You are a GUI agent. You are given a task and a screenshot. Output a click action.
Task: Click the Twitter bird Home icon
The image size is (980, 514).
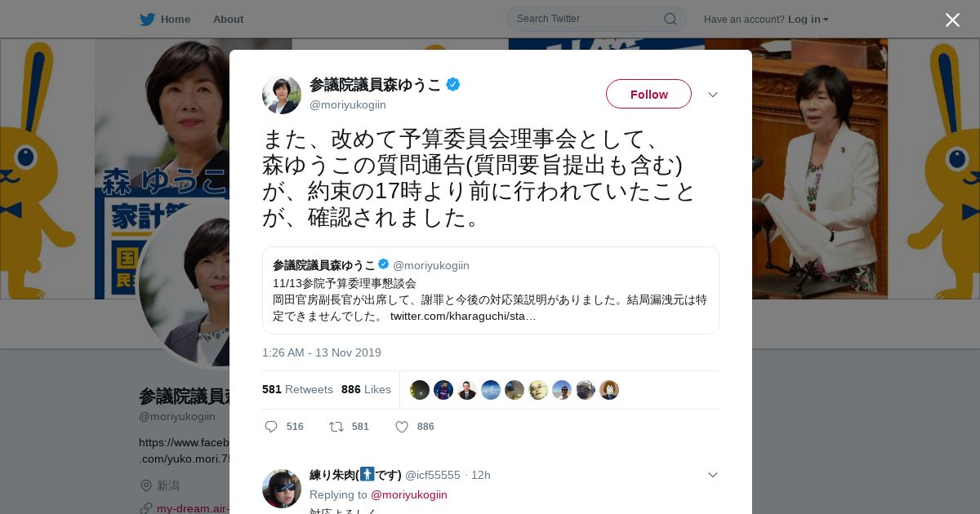[x=147, y=19]
